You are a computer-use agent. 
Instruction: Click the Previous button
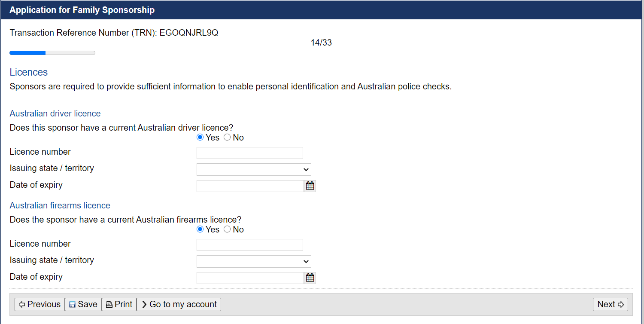[x=39, y=304]
